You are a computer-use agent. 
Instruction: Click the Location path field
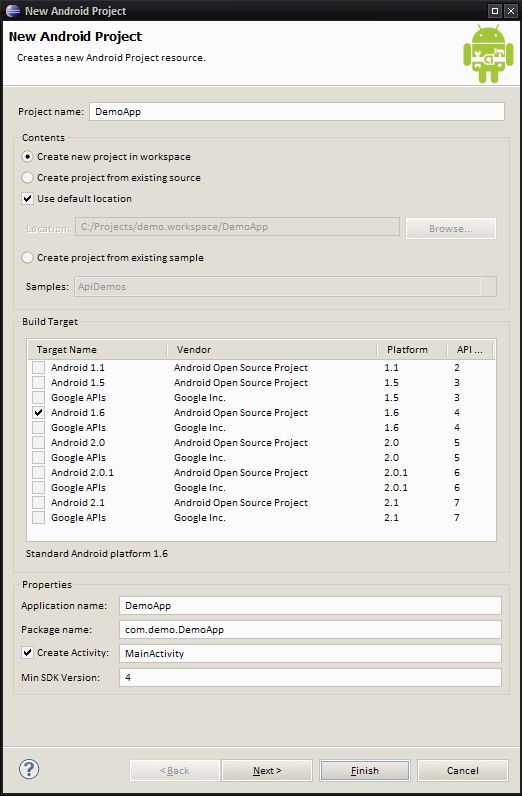[238, 227]
